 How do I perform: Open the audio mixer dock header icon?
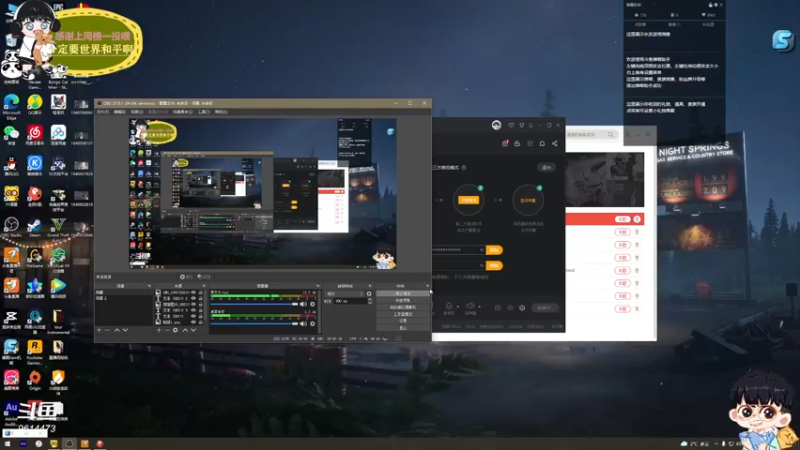318,286
